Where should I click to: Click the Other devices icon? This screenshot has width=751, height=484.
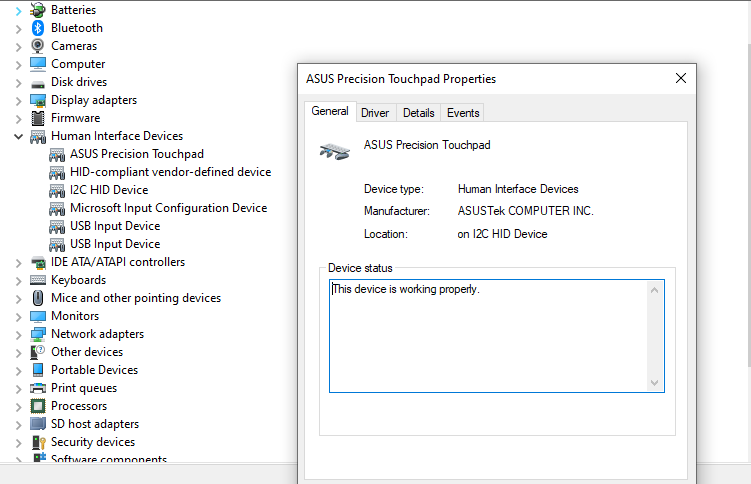[38, 352]
